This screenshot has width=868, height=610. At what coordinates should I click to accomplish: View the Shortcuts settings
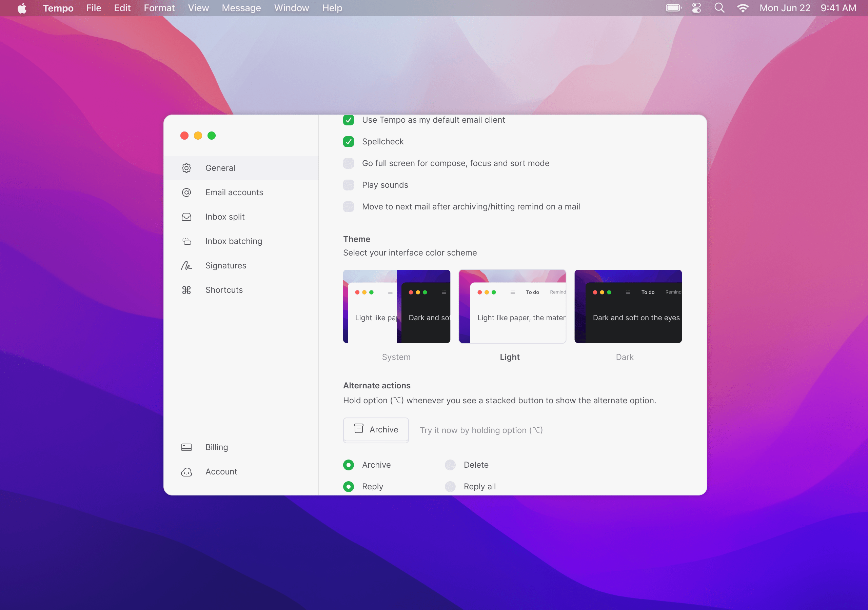coord(241,290)
